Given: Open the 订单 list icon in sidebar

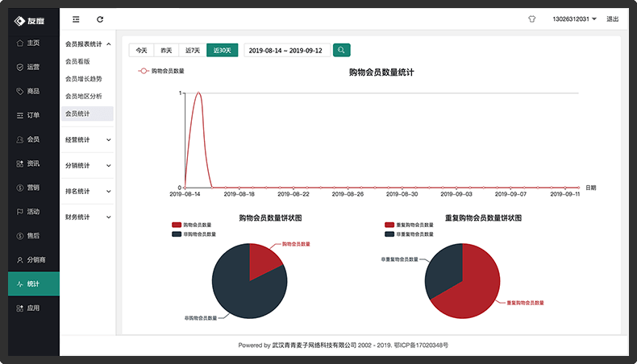Looking at the screenshot, I should (19, 115).
